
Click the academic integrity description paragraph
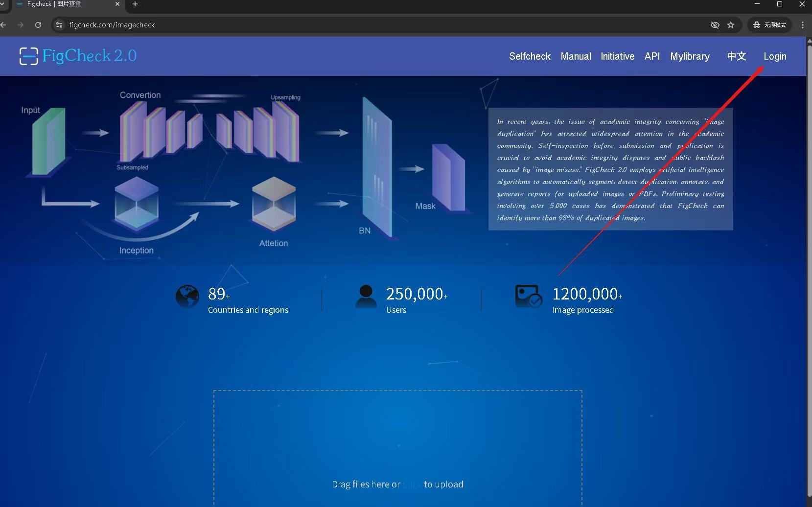[610, 169]
